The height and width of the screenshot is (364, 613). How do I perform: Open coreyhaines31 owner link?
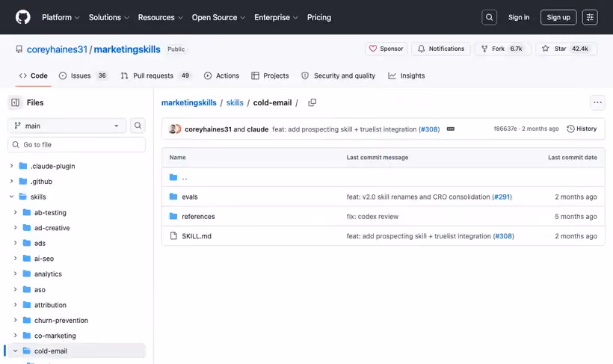pyautogui.click(x=57, y=49)
